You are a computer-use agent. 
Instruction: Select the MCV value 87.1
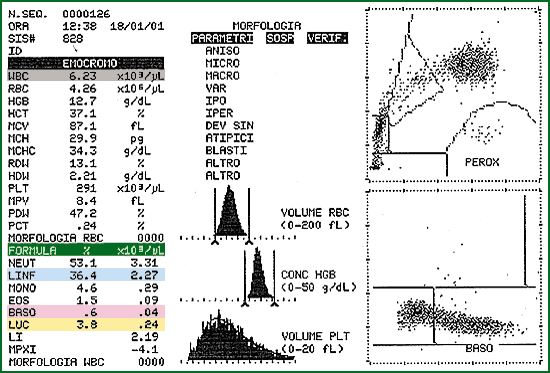pyautogui.click(x=82, y=126)
